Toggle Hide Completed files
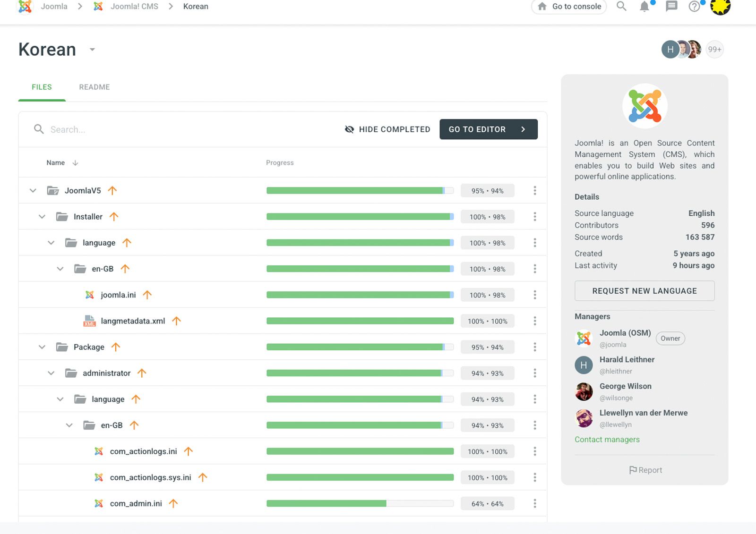 (x=387, y=129)
